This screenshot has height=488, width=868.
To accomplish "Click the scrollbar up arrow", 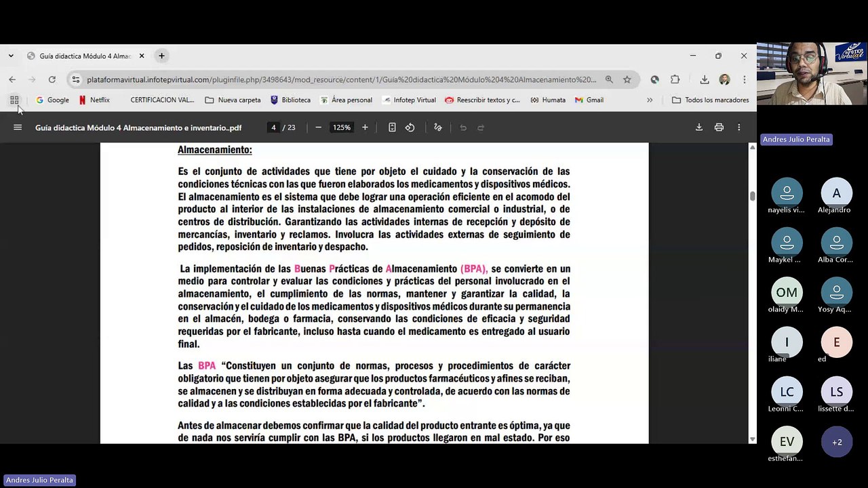I will click(752, 147).
